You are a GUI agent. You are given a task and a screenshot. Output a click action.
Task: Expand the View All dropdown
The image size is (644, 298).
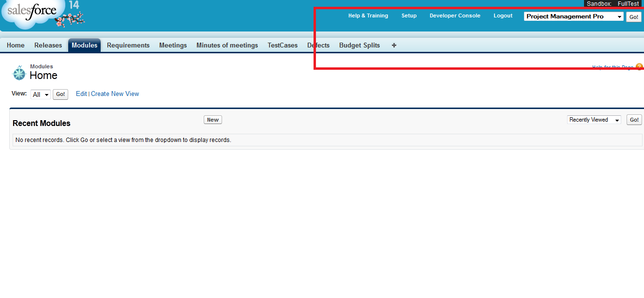click(41, 94)
